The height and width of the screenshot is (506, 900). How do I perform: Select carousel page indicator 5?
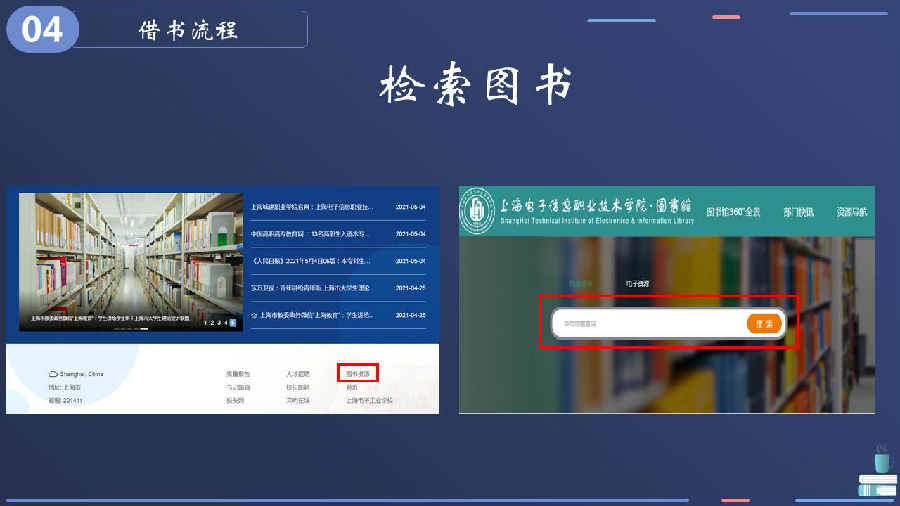pyautogui.click(x=233, y=323)
